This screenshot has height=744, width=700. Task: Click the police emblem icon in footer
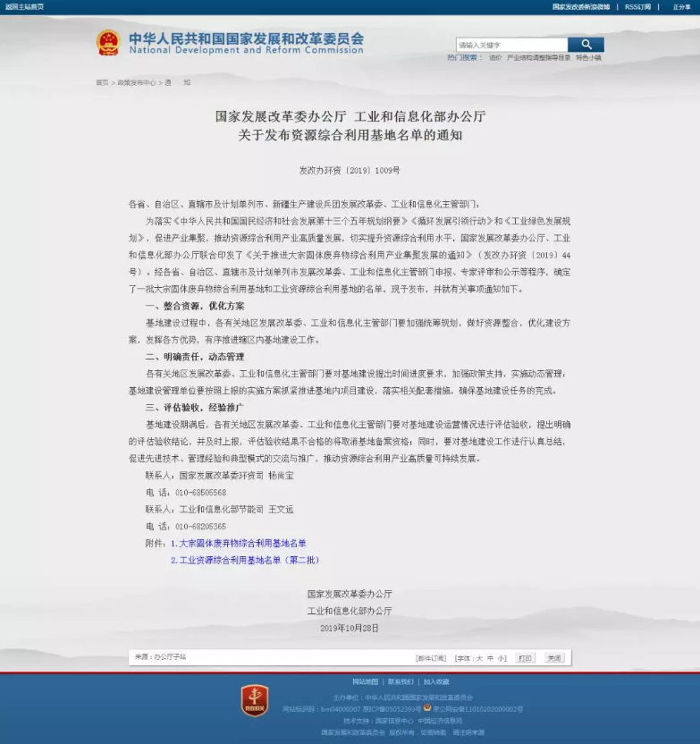tap(427, 707)
